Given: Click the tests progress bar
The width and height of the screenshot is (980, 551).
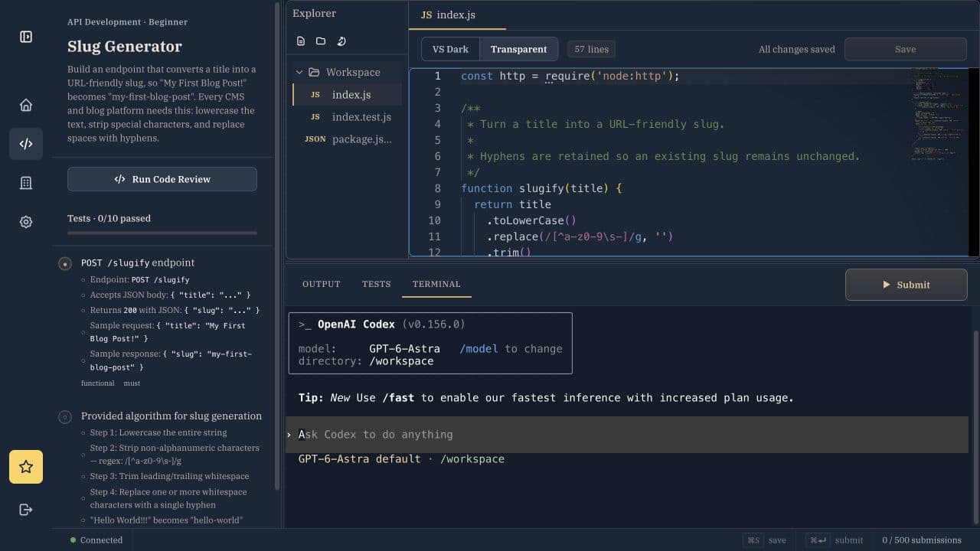Looking at the screenshot, I should click(x=162, y=233).
